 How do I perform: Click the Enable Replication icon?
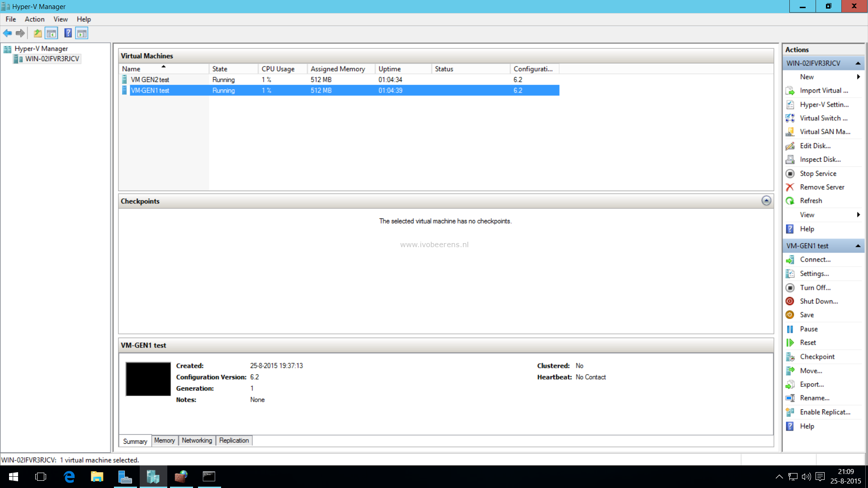[790, 412]
